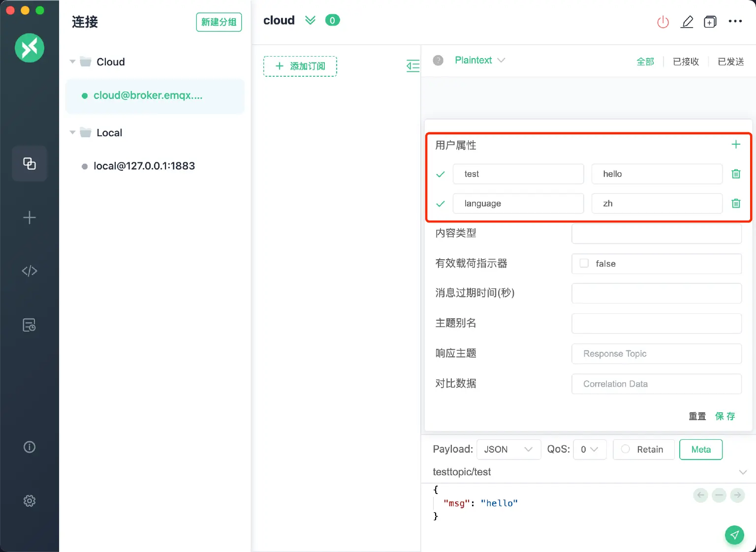Open the Scripts panel in the sidebar

tap(30, 271)
